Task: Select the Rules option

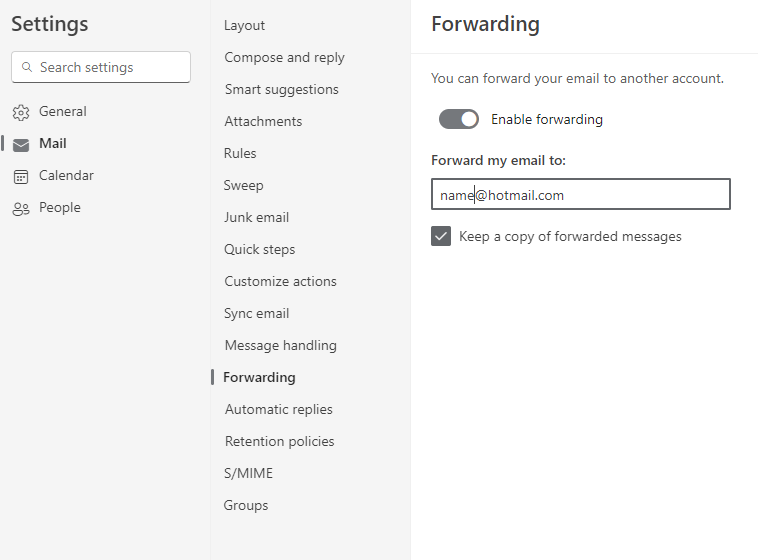Action: pos(240,153)
